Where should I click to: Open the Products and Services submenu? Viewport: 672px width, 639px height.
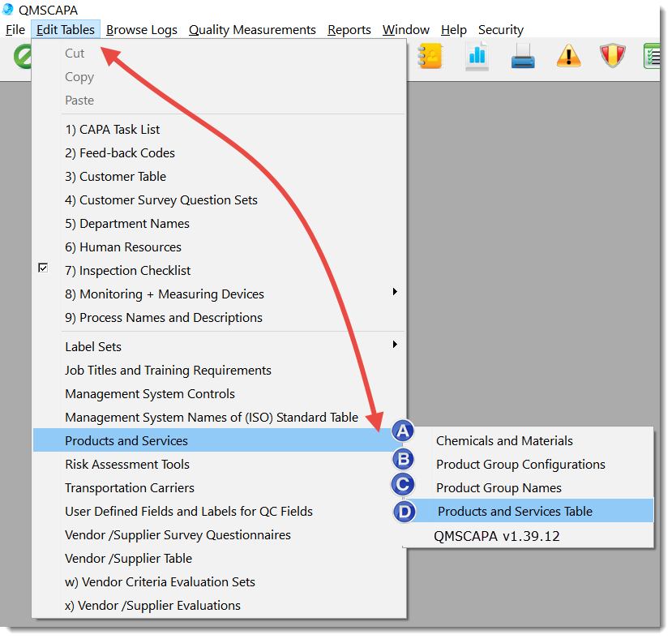(126, 441)
